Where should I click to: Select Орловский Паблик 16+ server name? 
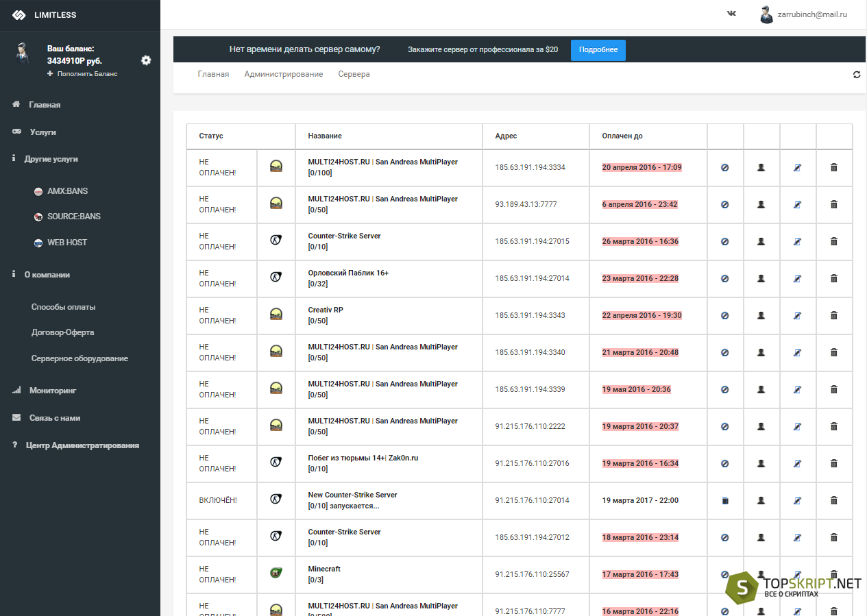coord(349,273)
